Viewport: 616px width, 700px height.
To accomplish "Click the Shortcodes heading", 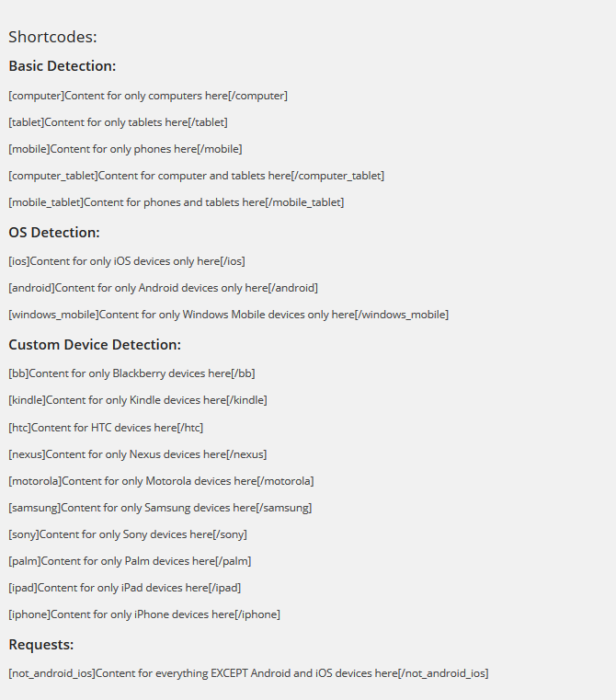I will 52,37.
